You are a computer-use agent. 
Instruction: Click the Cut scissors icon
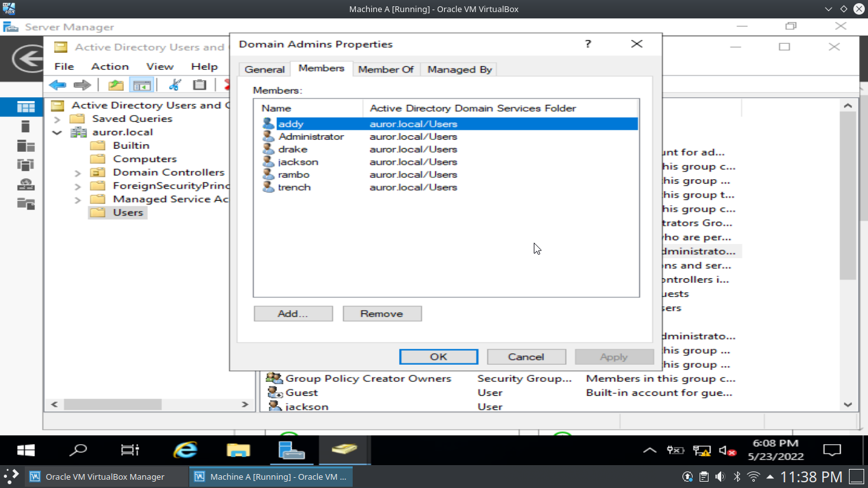(x=175, y=85)
